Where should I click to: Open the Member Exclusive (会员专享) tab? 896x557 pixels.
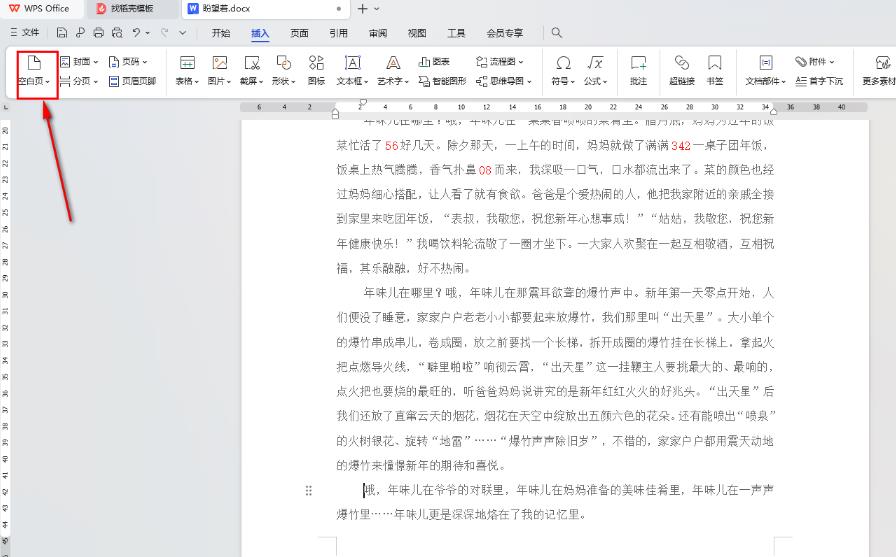[505, 33]
